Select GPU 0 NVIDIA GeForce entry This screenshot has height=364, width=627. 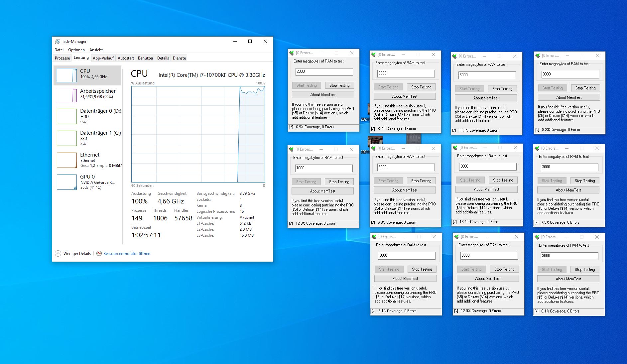pos(87,182)
